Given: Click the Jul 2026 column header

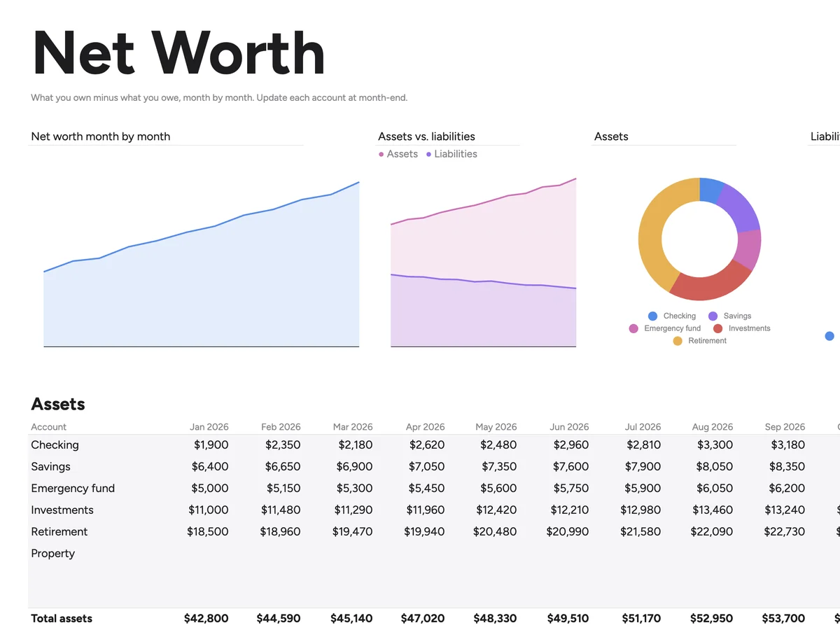Looking at the screenshot, I should (642, 427).
